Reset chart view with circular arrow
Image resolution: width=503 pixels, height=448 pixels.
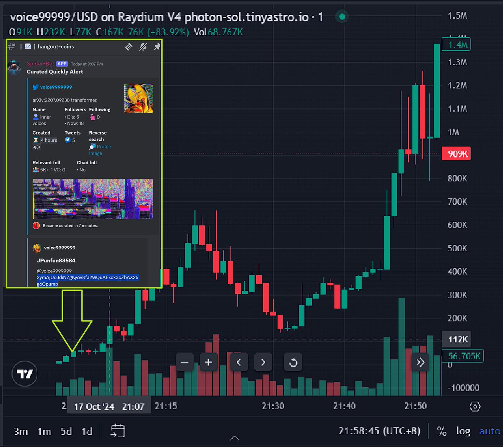pos(293,362)
